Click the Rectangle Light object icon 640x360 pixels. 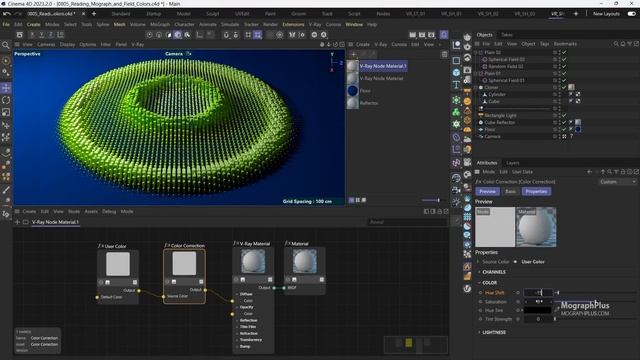point(481,116)
